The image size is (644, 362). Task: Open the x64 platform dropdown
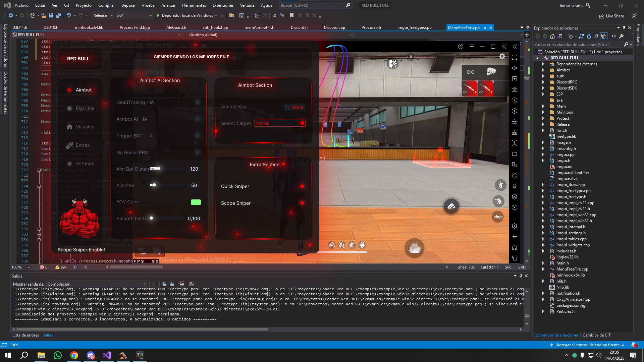pyautogui.click(x=134, y=15)
